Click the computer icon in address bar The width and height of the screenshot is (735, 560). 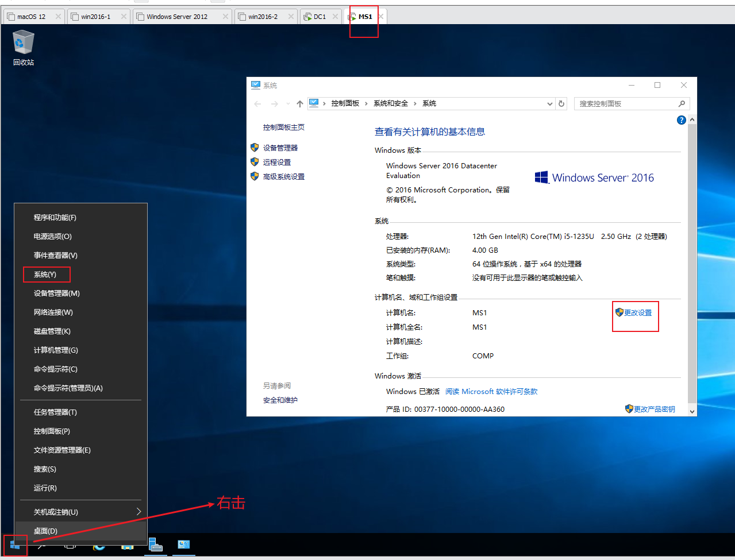314,103
